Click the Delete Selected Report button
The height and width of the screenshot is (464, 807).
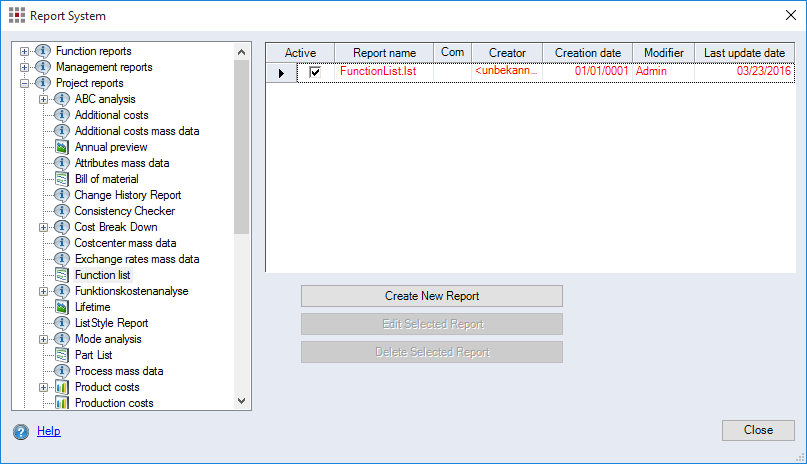[x=432, y=352]
